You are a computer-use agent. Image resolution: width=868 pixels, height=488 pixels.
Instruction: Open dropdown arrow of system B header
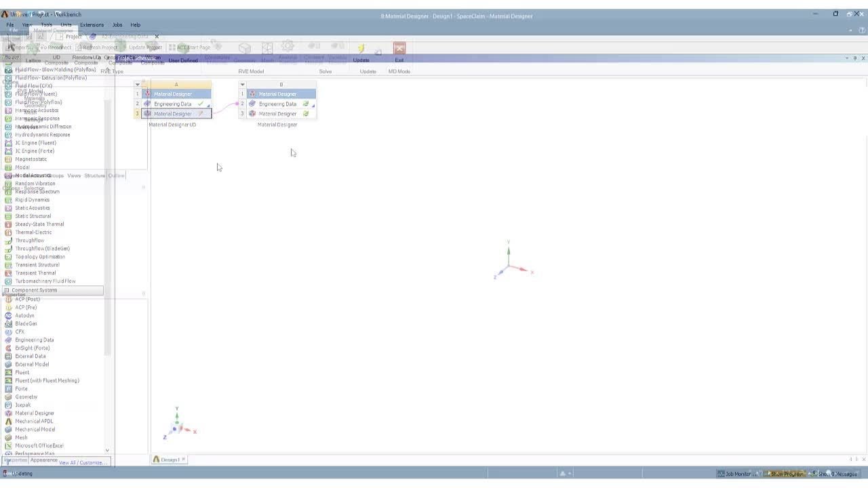[x=242, y=85]
